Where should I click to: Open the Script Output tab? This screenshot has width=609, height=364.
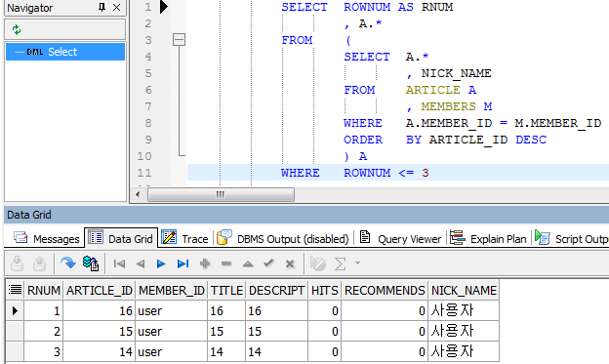tap(571, 238)
